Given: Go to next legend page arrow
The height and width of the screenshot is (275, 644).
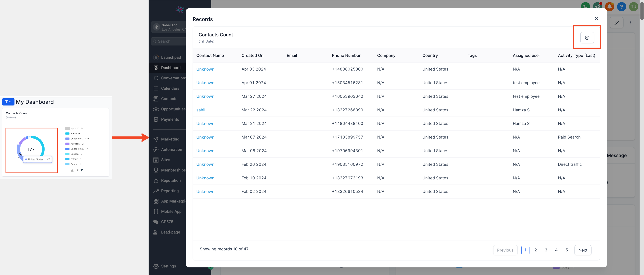Looking at the screenshot, I should [x=82, y=170].
